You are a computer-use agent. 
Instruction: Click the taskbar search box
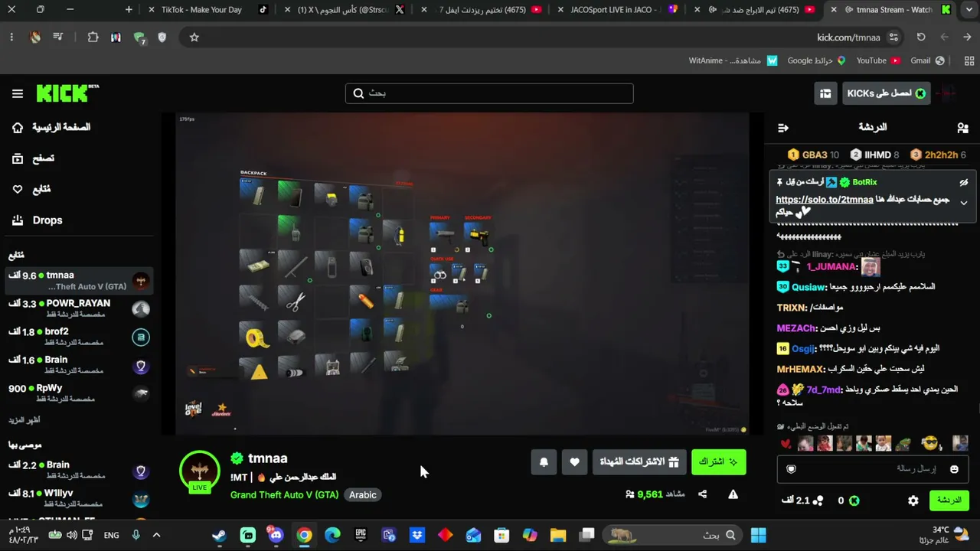tap(674, 536)
